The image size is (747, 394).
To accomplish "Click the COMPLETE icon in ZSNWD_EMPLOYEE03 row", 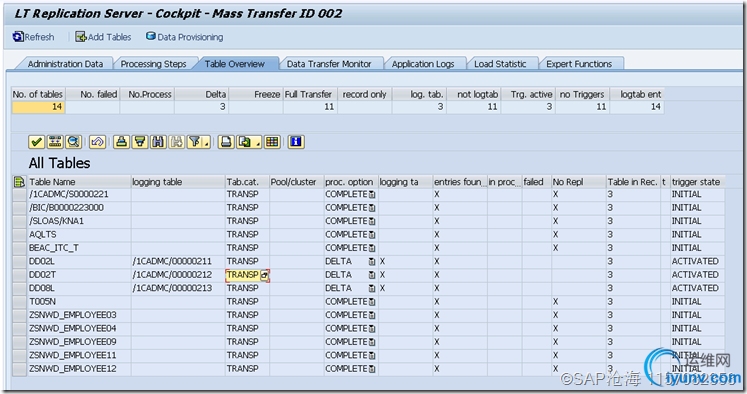I will 372,315.
